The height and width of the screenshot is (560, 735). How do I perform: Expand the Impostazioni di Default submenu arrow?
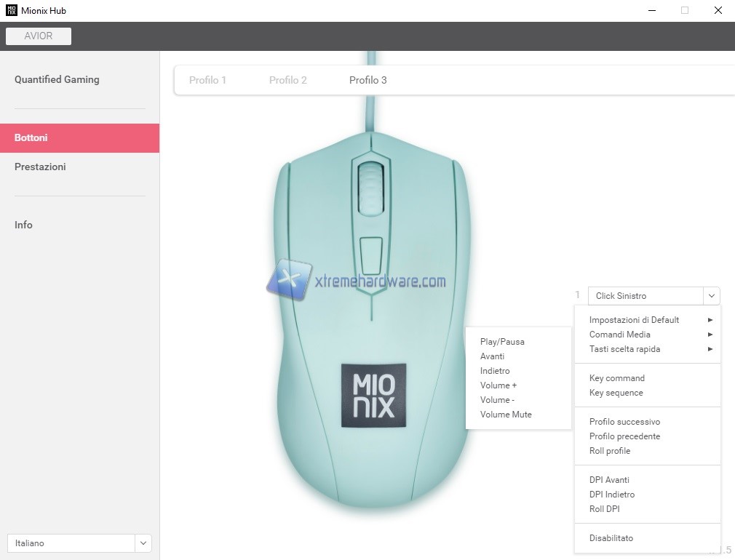pyautogui.click(x=710, y=320)
